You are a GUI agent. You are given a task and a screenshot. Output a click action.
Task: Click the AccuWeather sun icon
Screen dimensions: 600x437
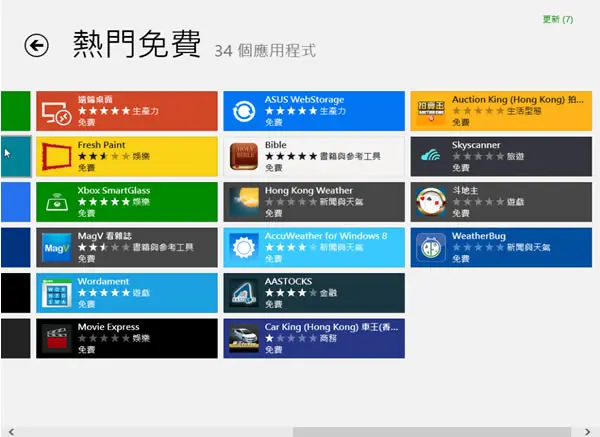(x=244, y=247)
